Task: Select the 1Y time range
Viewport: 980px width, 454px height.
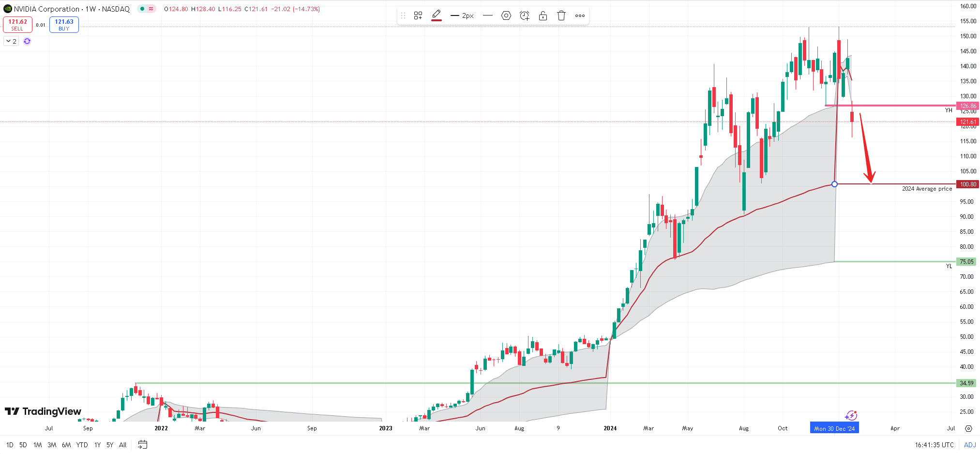Action: [x=97, y=445]
